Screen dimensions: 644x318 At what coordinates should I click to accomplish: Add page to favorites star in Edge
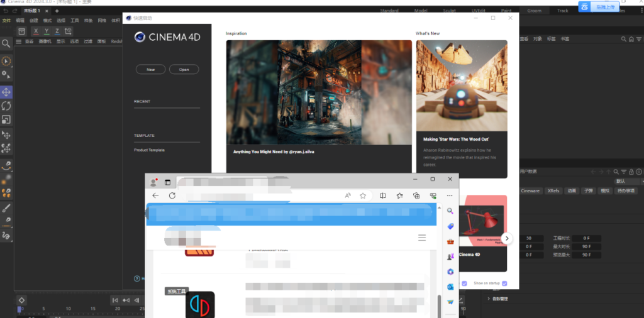(x=363, y=195)
